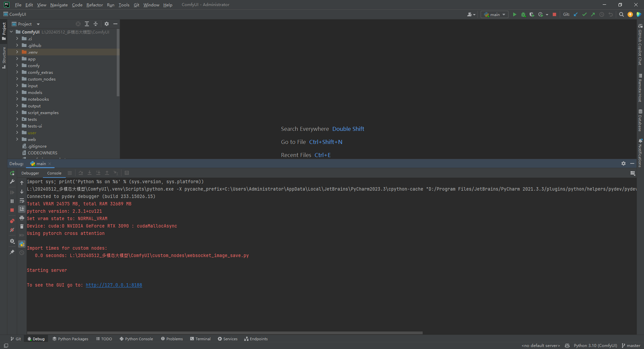Viewport: 644px width, 349px height.
Task: Select opened file in Project tree
Action: 78,24
